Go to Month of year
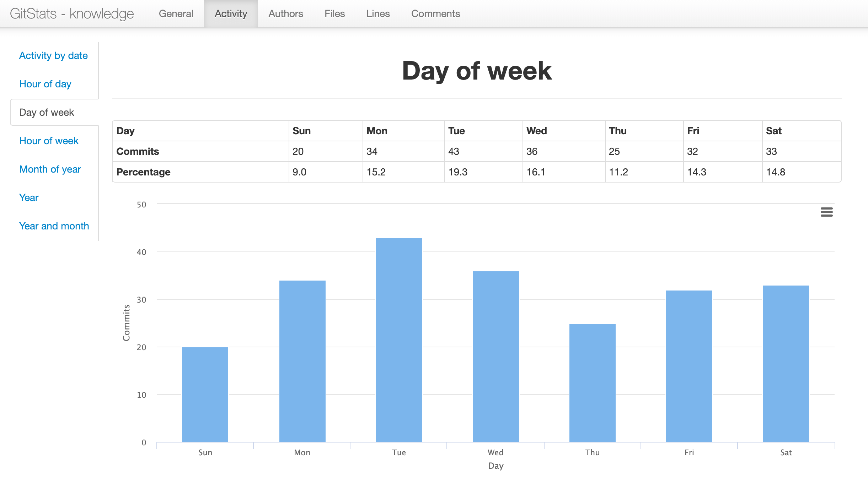Screen dimensions: 868x483 [x=50, y=169]
